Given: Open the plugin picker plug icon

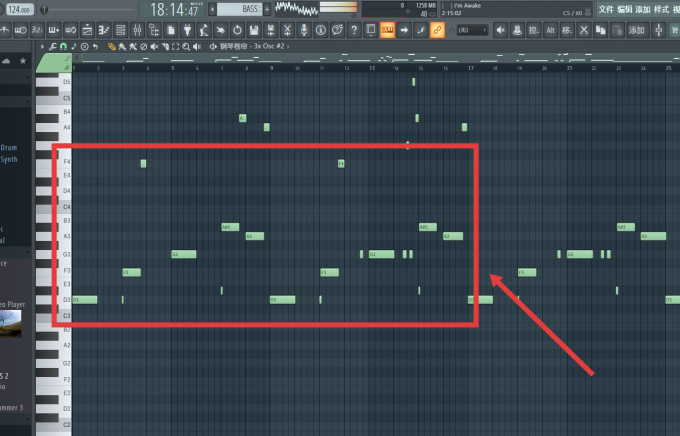Looking at the screenshot, I should tap(187, 30).
